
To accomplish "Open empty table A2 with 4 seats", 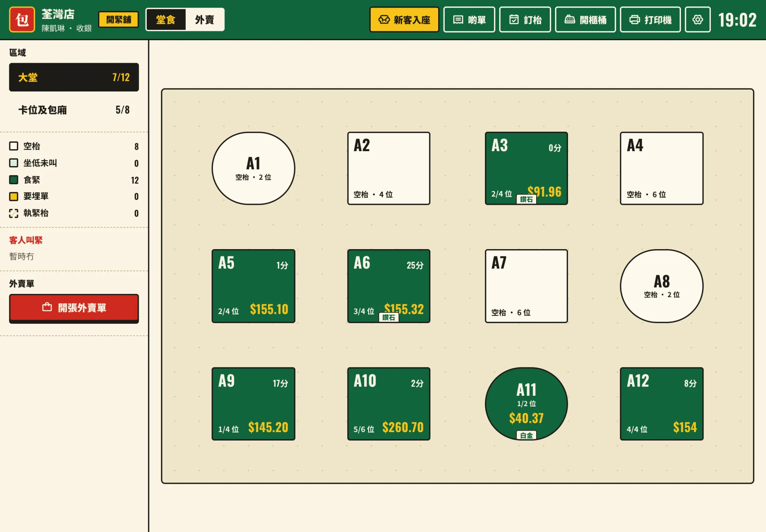I will tap(388, 168).
